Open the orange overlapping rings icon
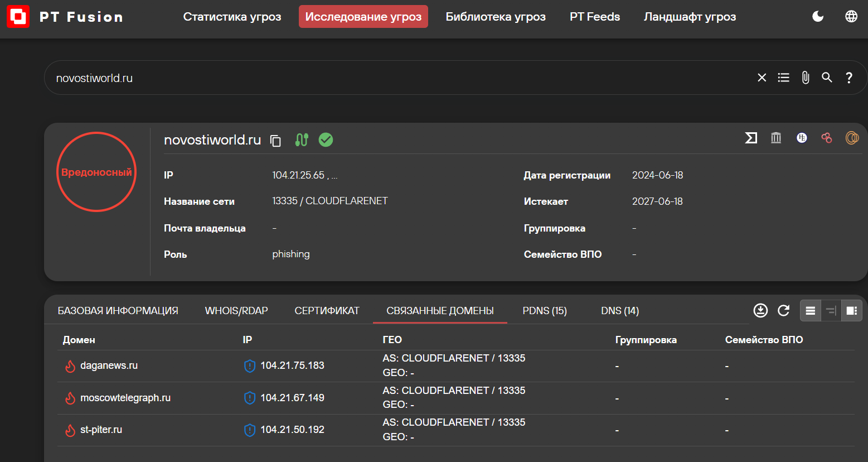This screenshot has height=462, width=868. coord(852,138)
